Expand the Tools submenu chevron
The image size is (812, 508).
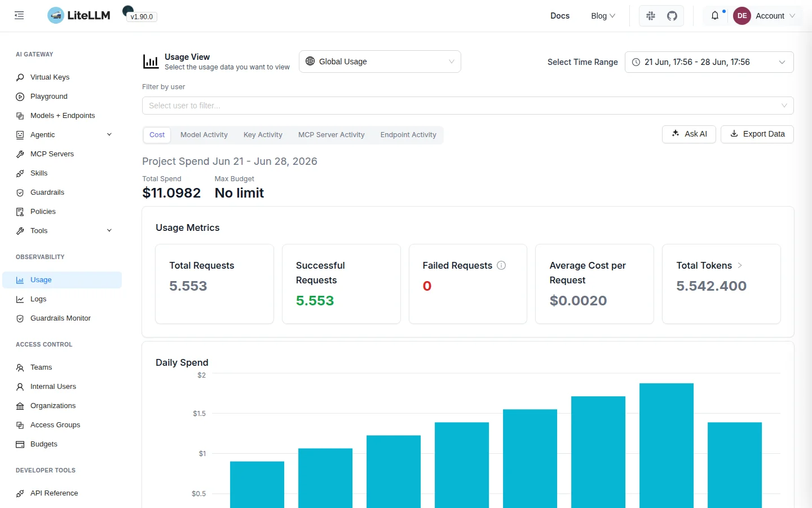109,230
